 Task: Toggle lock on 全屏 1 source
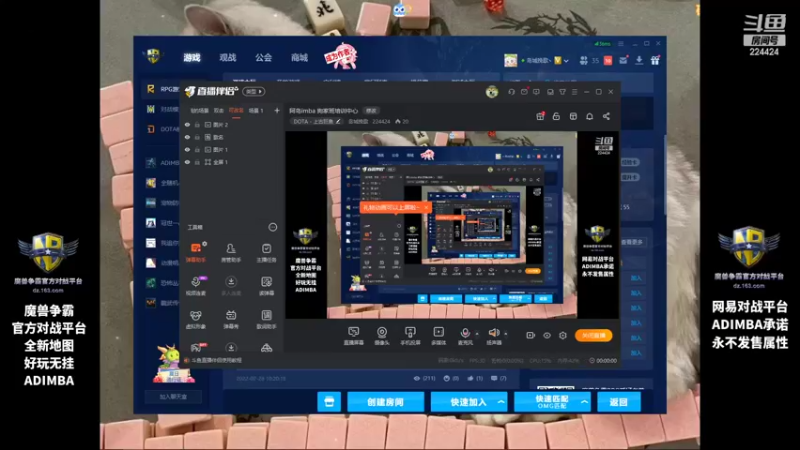tap(197, 162)
